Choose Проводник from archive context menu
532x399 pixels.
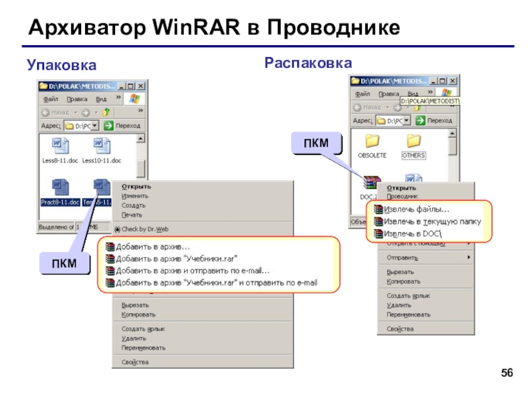click(x=402, y=196)
